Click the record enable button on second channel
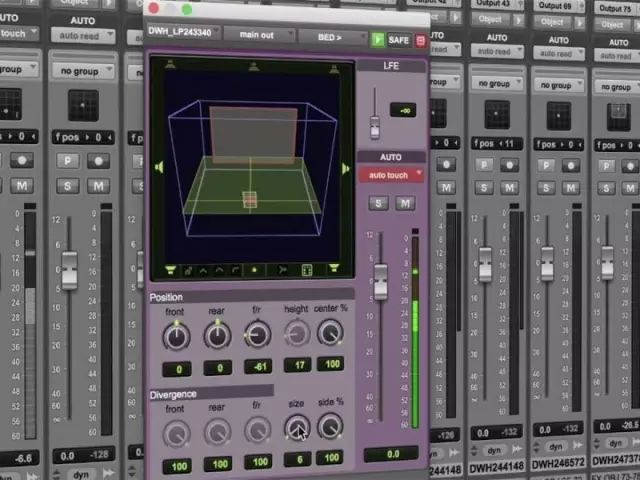Image resolution: width=640 pixels, height=480 pixels. (x=98, y=160)
